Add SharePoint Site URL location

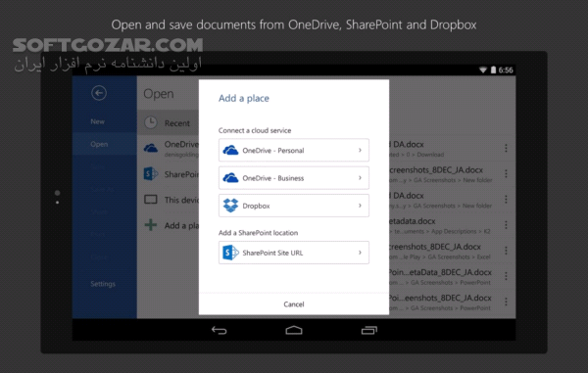pos(294,253)
